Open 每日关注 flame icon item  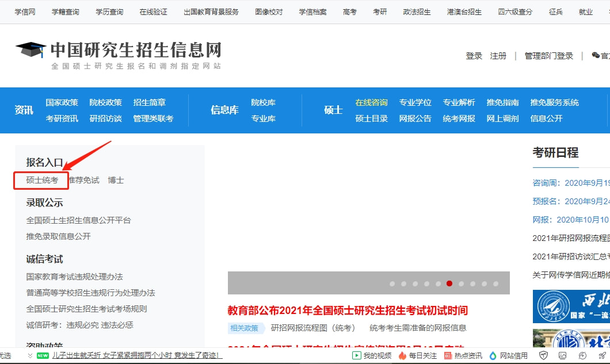click(417, 355)
